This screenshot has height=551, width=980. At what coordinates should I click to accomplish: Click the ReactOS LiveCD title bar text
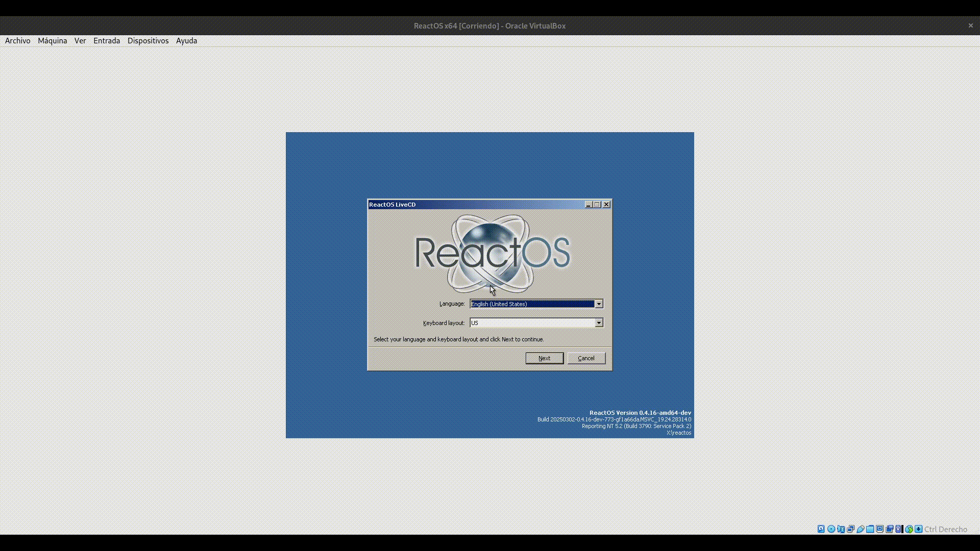pyautogui.click(x=393, y=205)
